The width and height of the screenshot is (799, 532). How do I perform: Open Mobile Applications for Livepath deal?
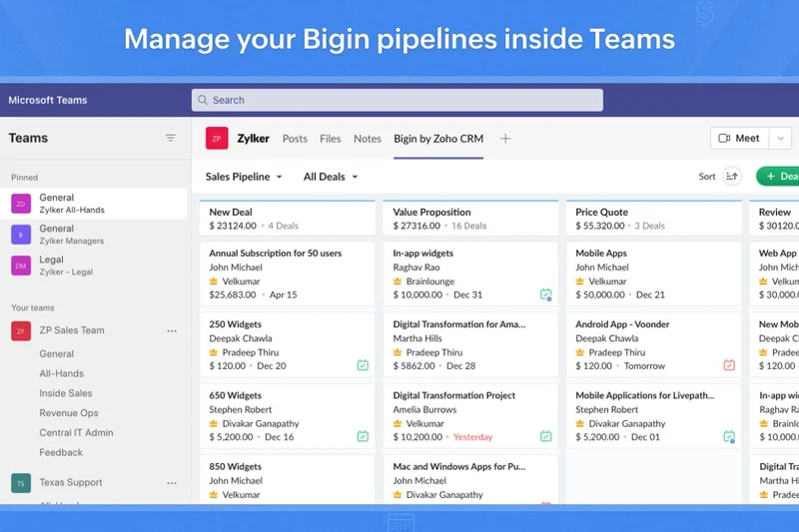click(x=654, y=416)
